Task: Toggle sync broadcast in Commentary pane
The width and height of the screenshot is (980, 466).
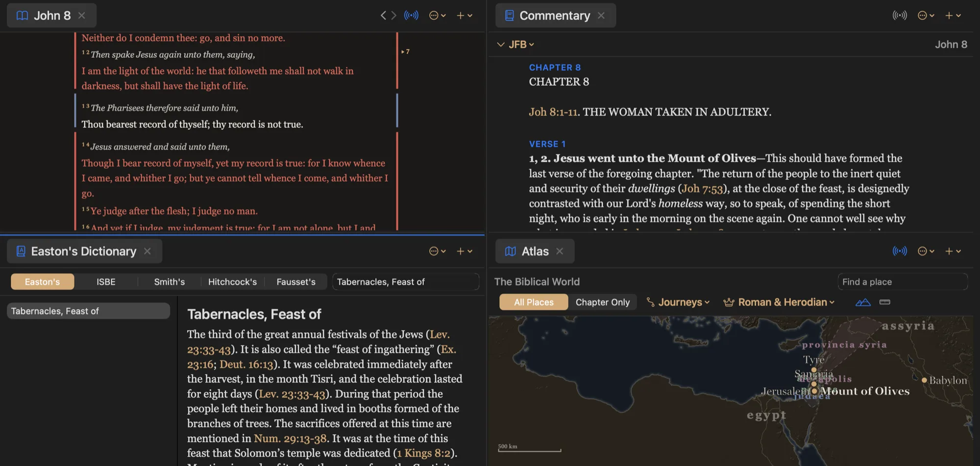Action: [900, 16]
